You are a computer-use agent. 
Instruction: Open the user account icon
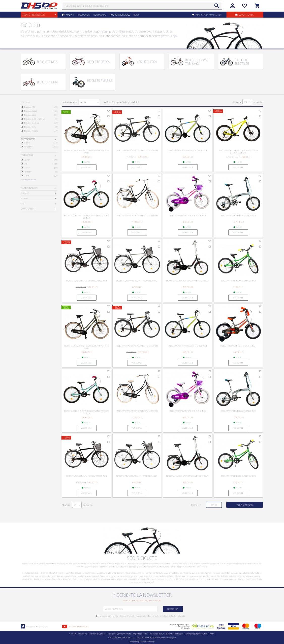point(233,6)
